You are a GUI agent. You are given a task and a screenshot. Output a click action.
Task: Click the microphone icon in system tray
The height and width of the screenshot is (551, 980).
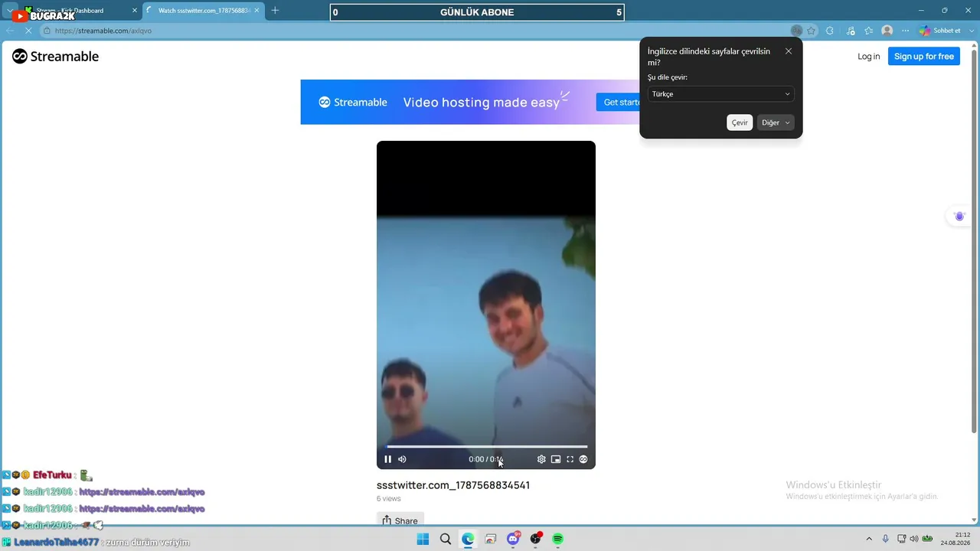point(886,539)
